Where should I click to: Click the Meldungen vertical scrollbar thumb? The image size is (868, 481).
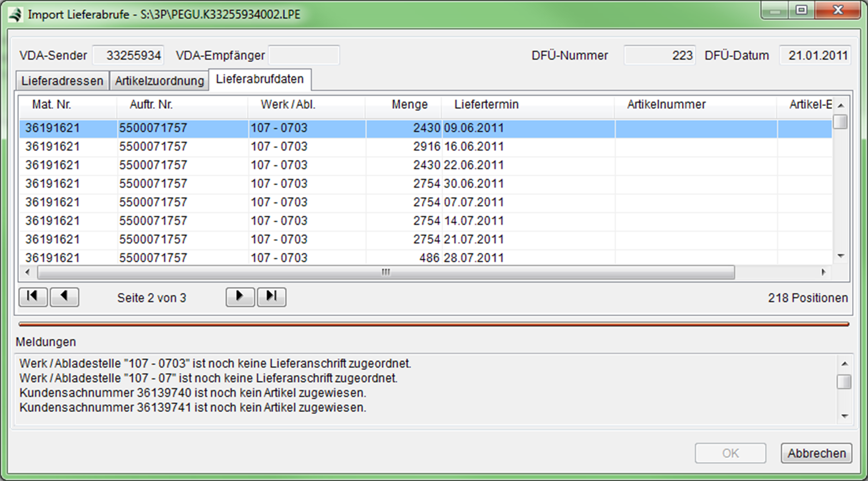point(844,382)
